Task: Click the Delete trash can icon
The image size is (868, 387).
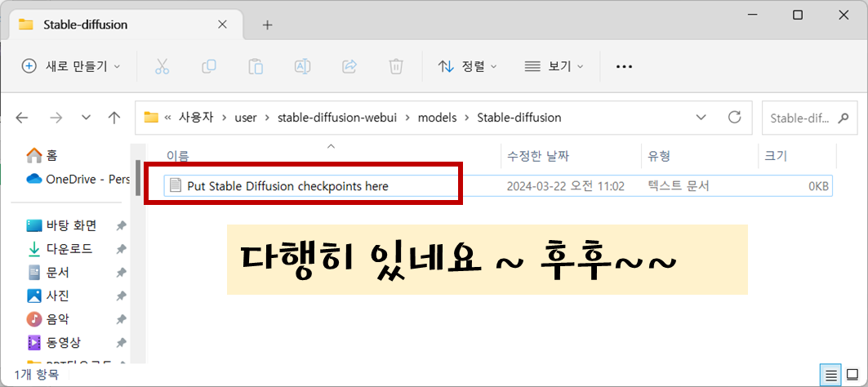Action: pyautogui.click(x=396, y=66)
